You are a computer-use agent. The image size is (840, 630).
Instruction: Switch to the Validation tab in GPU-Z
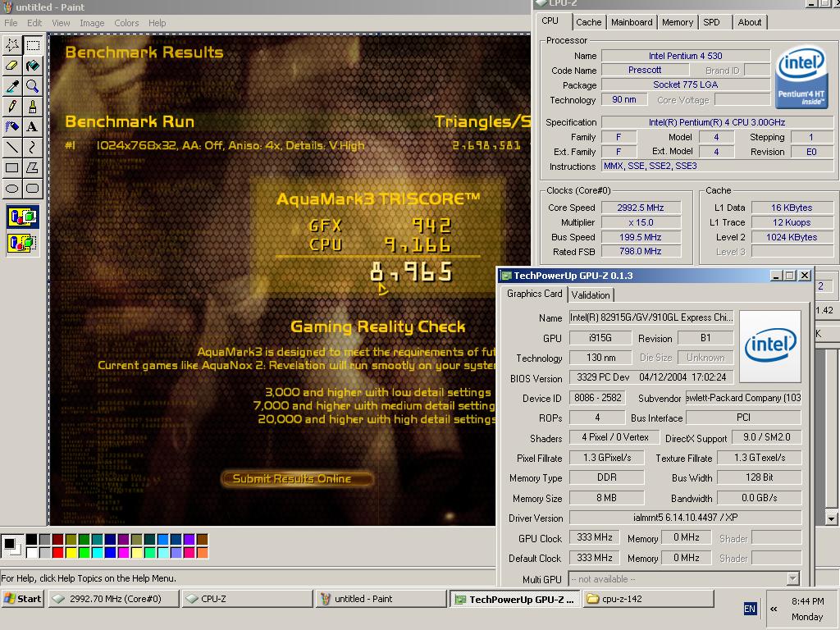[x=591, y=295]
